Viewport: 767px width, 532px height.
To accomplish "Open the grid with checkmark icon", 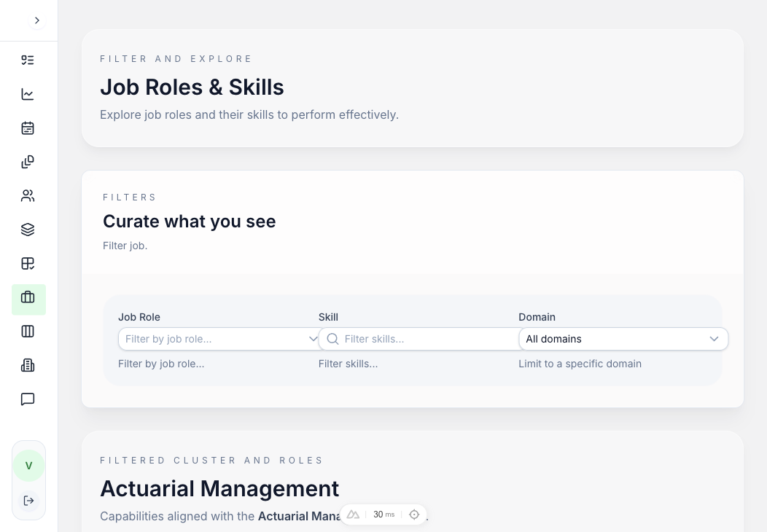I will pos(28,264).
